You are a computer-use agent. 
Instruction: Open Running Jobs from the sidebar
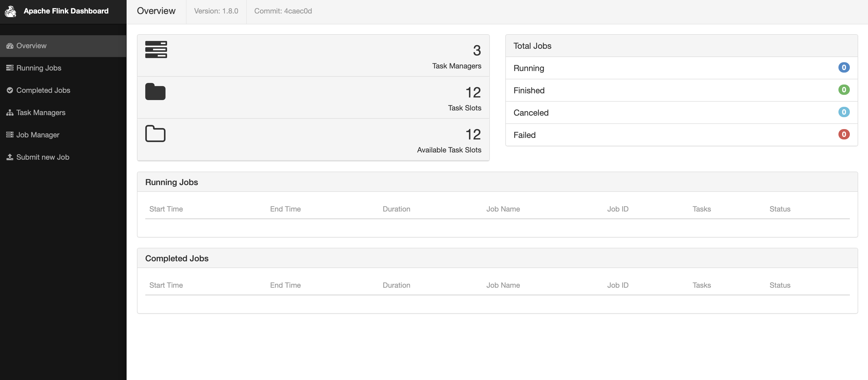point(39,68)
